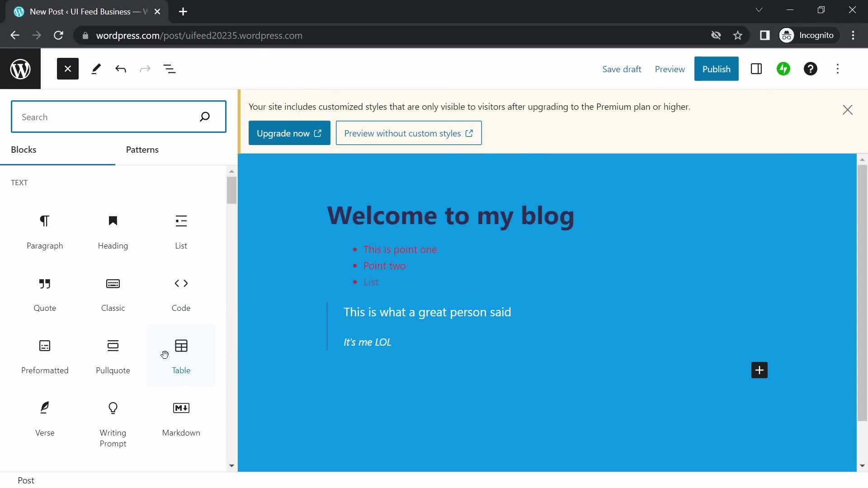Add a new content block
868x488 pixels.
pos(759,371)
